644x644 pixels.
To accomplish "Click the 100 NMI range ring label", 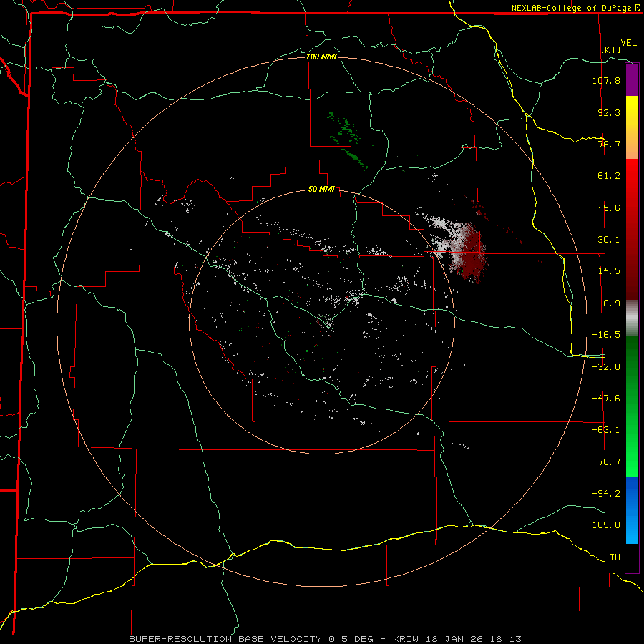I will click(x=321, y=57).
